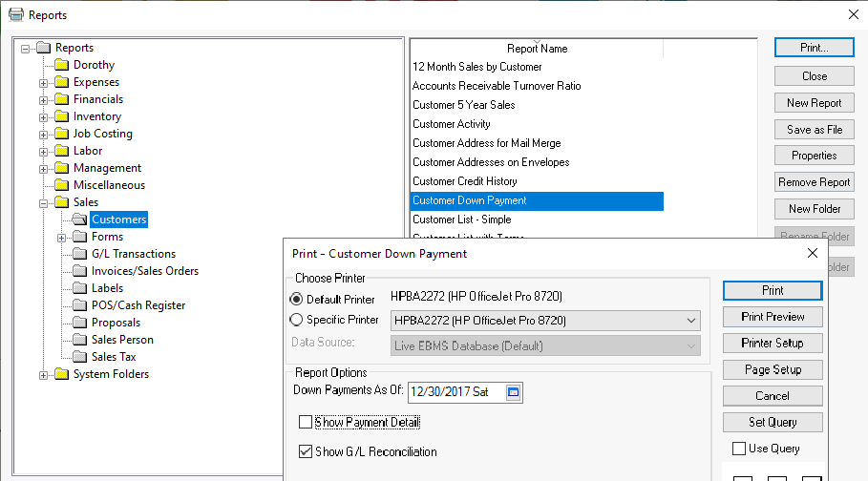Screen dimensions: 868x481
Task: Click the calendar icon in date field
Action: 513,392
